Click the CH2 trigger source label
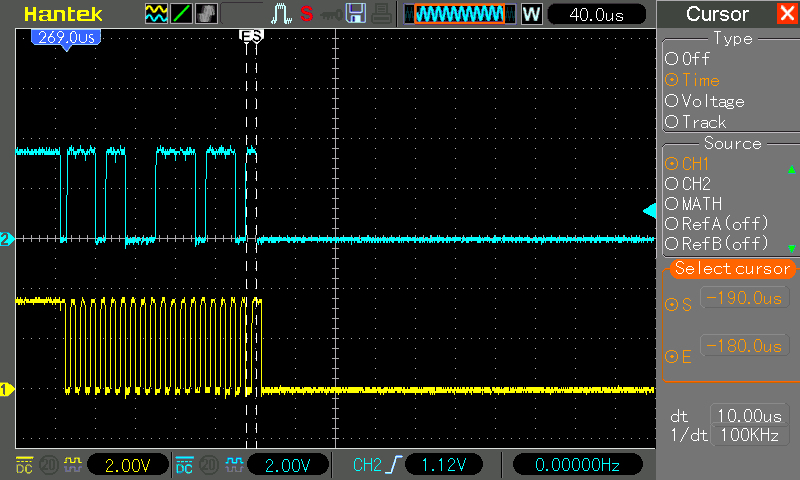This screenshot has height=480, width=800. pyautogui.click(x=367, y=465)
